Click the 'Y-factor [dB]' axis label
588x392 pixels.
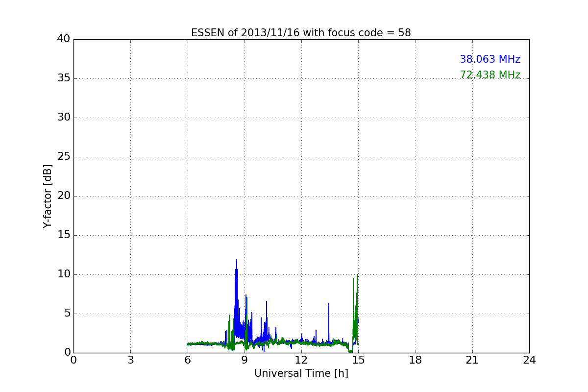point(48,196)
